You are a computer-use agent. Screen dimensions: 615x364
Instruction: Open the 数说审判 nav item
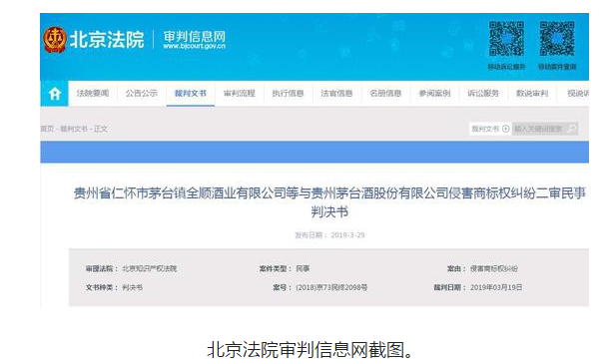pyautogui.click(x=532, y=94)
